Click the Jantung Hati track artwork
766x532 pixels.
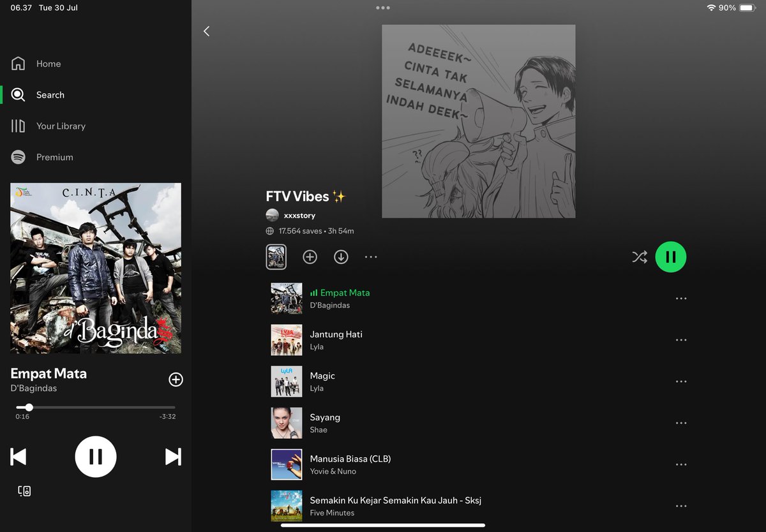pos(287,340)
